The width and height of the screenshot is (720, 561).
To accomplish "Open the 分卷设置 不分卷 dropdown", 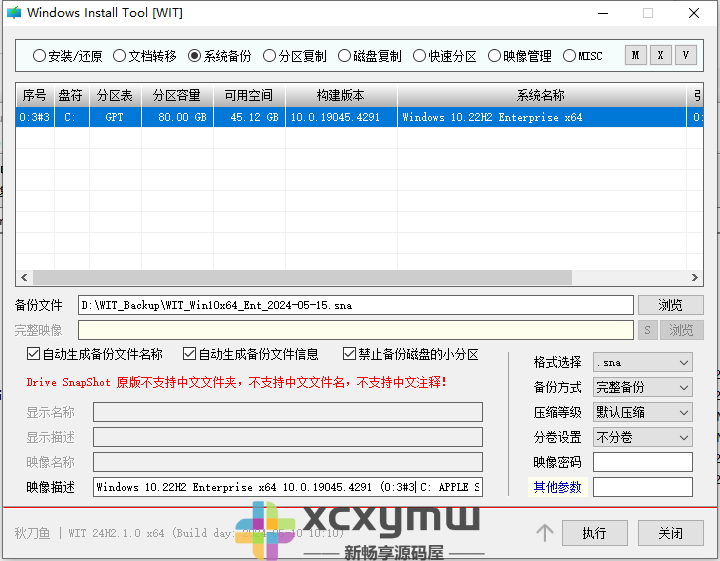I will [642, 437].
